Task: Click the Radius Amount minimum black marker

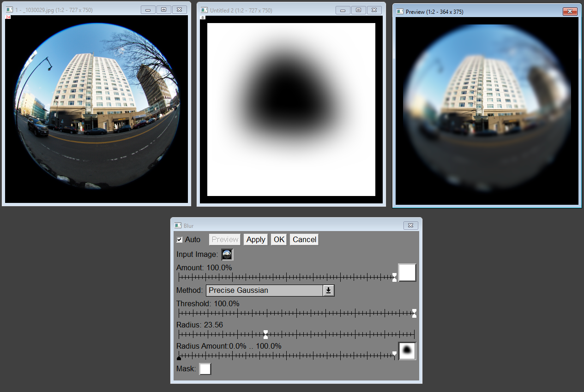Action: (179, 357)
